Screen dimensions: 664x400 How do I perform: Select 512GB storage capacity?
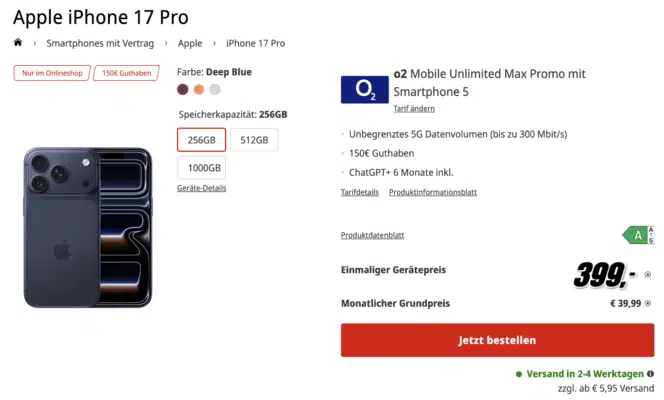[x=254, y=140]
